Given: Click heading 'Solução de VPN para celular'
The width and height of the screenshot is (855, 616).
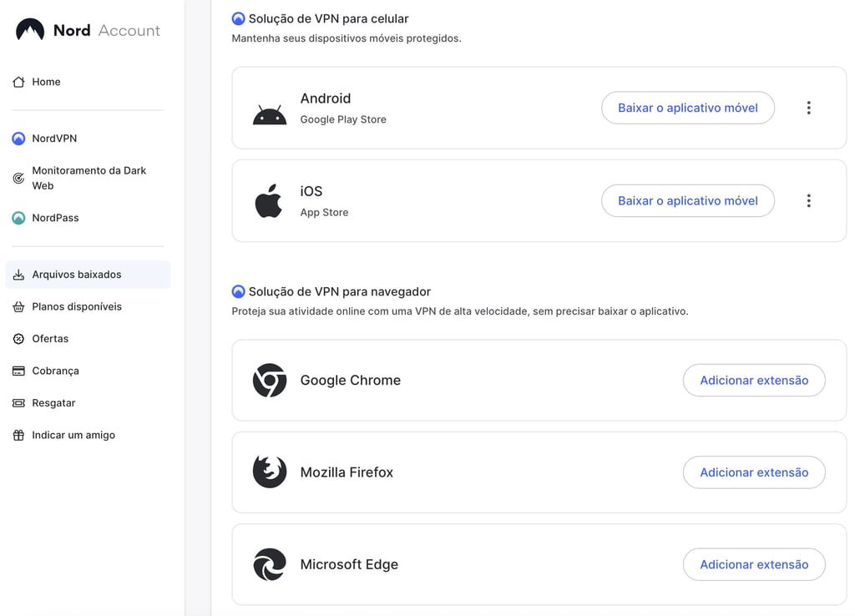Looking at the screenshot, I should click(x=329, y=18).
